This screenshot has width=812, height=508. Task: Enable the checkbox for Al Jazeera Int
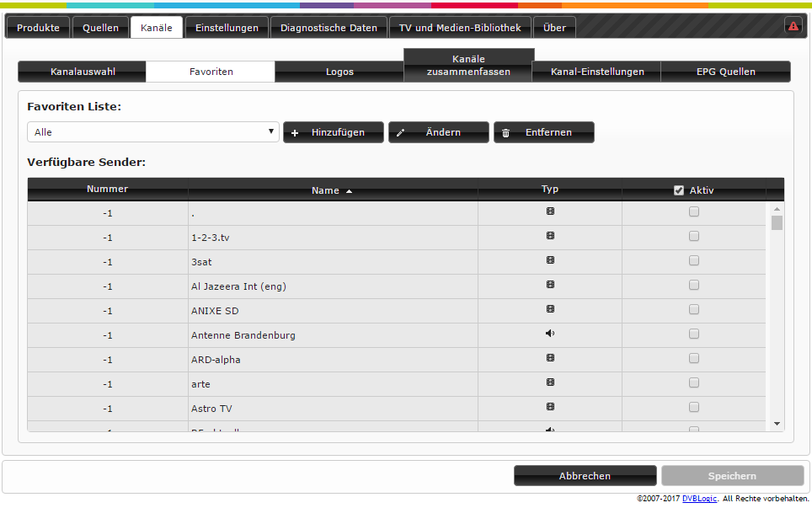tap(694, 286)
